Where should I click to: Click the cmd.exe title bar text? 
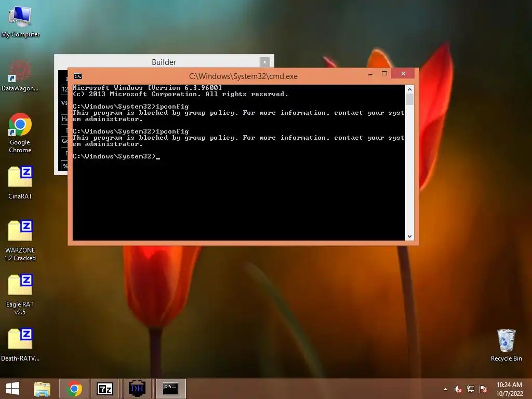[x=243, y=76]
